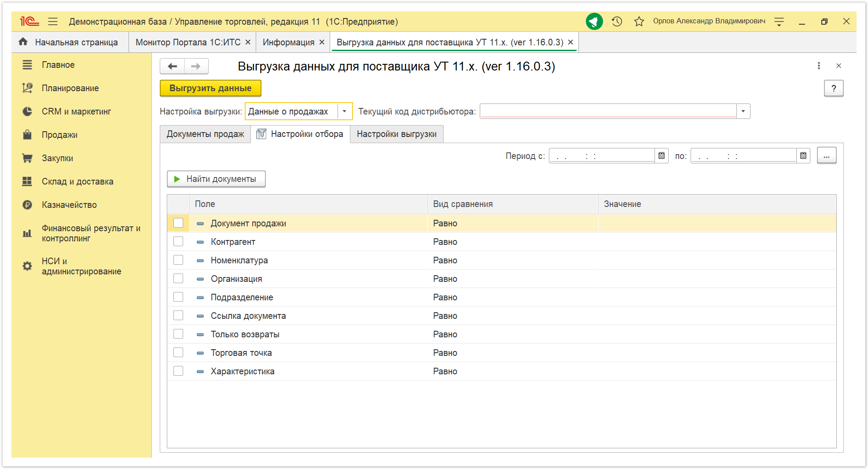Click the Текущий код дистрибьютора input field
Image resolution: width=868 pixels, height=469 pixels.
(608, 111)
